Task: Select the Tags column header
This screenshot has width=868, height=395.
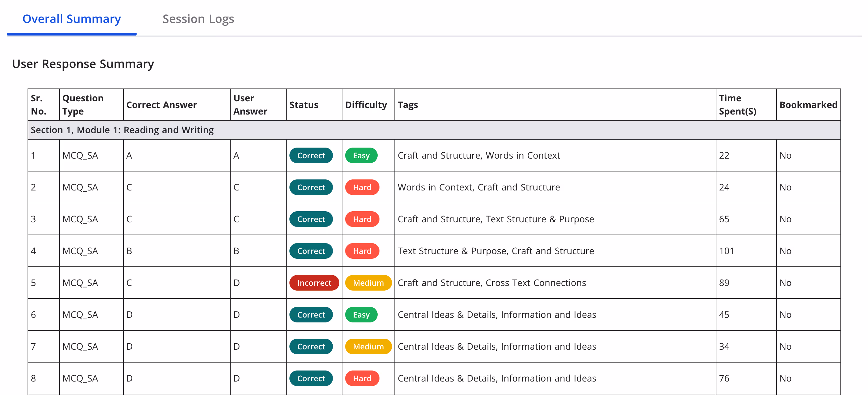Action: tap(555, 105)
